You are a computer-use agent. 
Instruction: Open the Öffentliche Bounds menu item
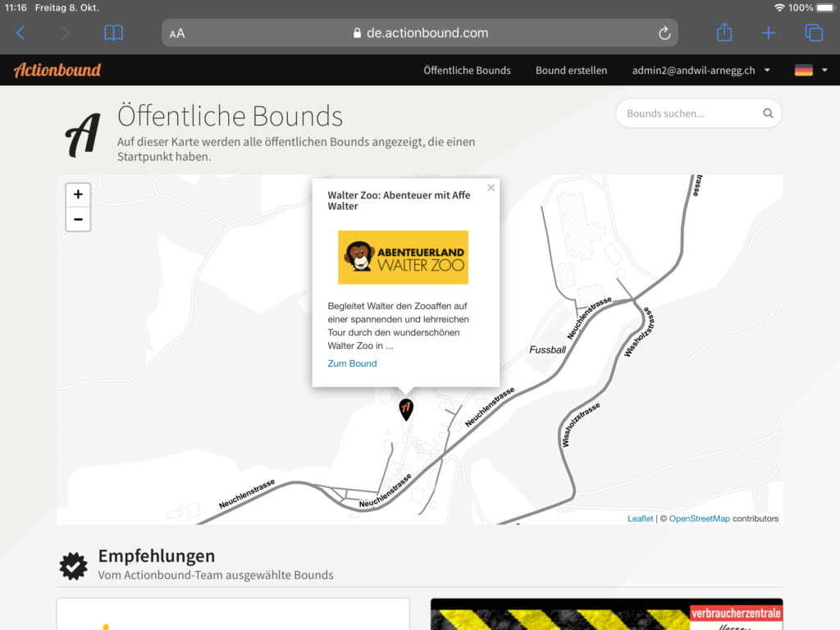[467, 71]
